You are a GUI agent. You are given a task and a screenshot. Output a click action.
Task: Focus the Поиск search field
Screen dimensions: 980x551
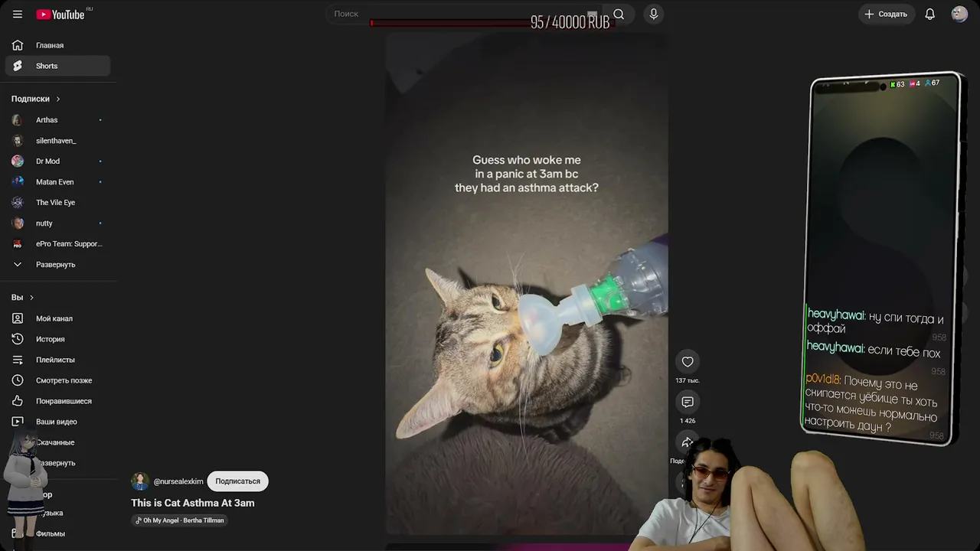pyautogui.click(x=465, y=14)
